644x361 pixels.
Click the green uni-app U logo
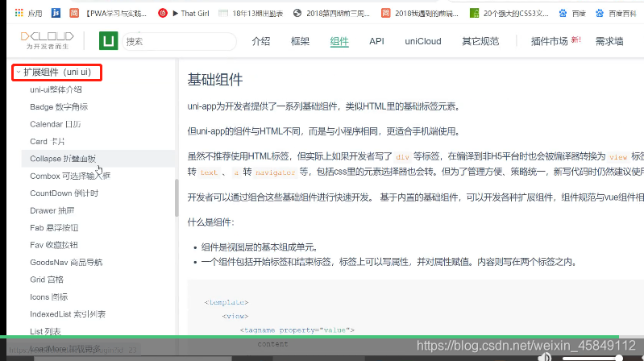click(x=109, y=41)
